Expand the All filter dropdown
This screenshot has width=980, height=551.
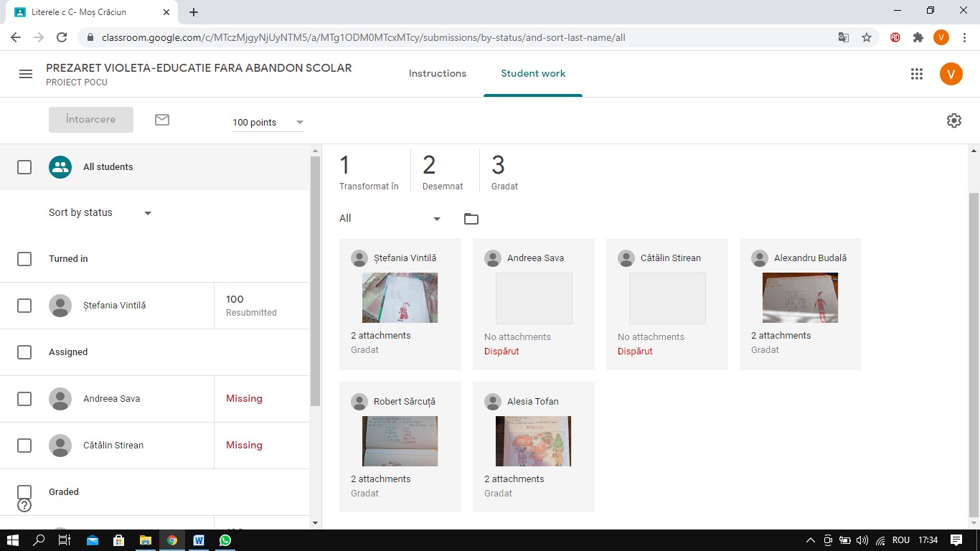tap(390, 219)
